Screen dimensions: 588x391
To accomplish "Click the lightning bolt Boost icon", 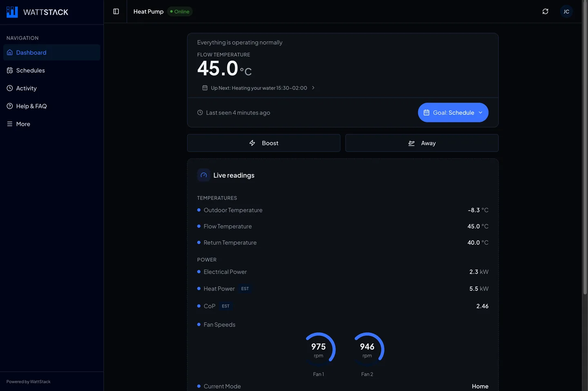I will pos(252,143).
